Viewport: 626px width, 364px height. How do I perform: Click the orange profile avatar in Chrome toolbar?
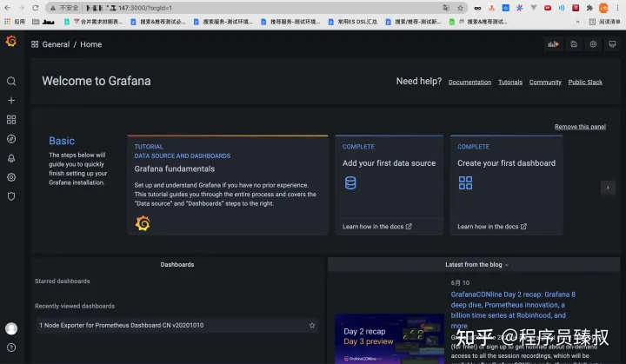(x=603, y=8)
